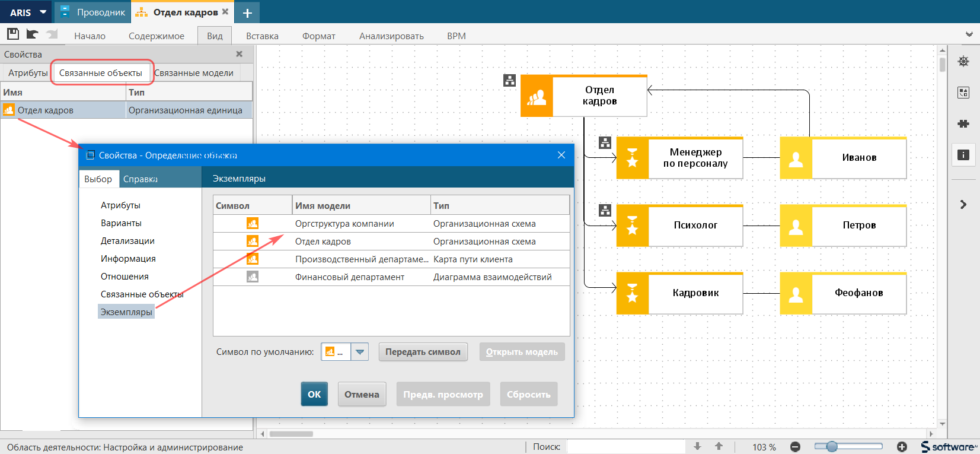Switch to Атрибуты tab in Свойства panel
The width and height of the screenshot is (980, 454).
point(28,73)
